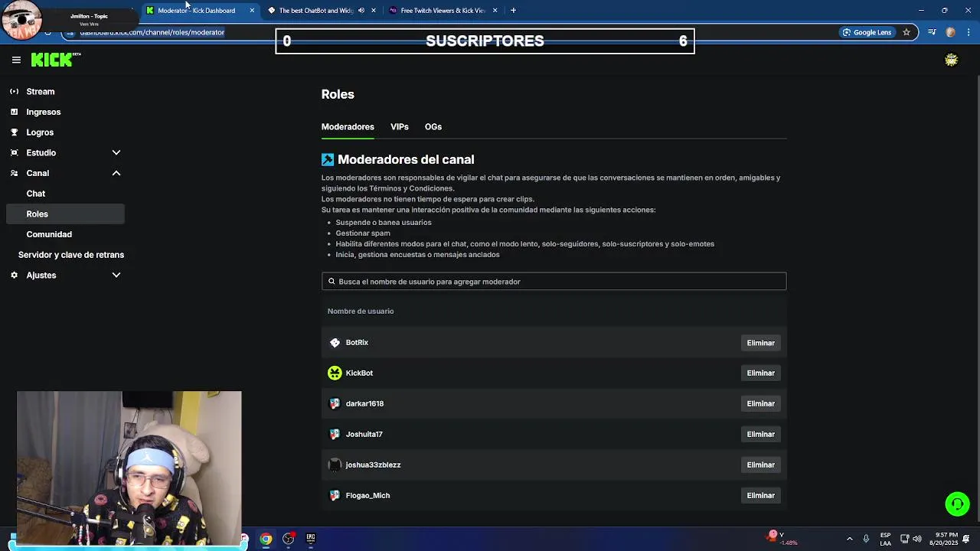This screenshot has width=980, height=551.
Task: Switch to the VIPs tab
Action: point(400,127)
